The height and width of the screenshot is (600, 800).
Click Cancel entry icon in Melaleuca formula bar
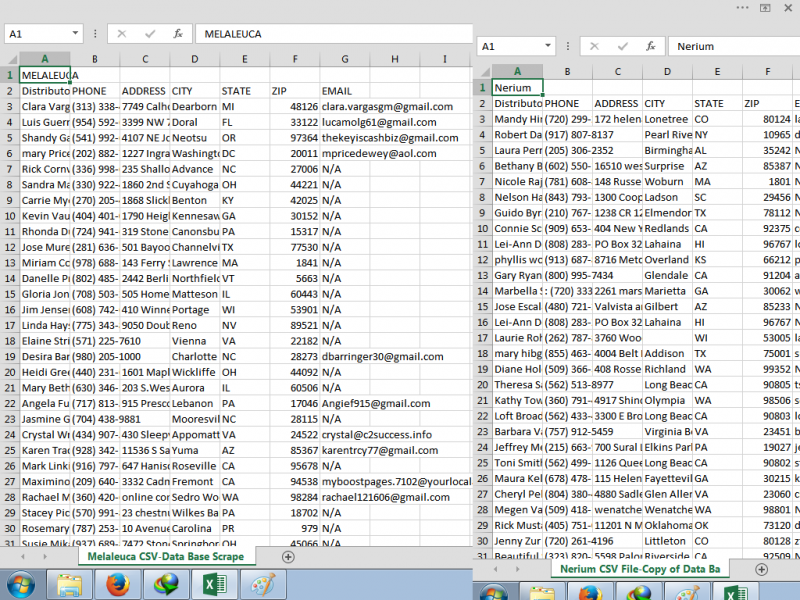coord(121,34)
